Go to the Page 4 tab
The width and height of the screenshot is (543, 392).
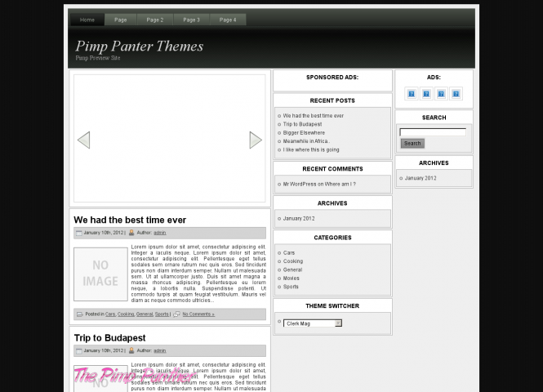pos(228,20)
